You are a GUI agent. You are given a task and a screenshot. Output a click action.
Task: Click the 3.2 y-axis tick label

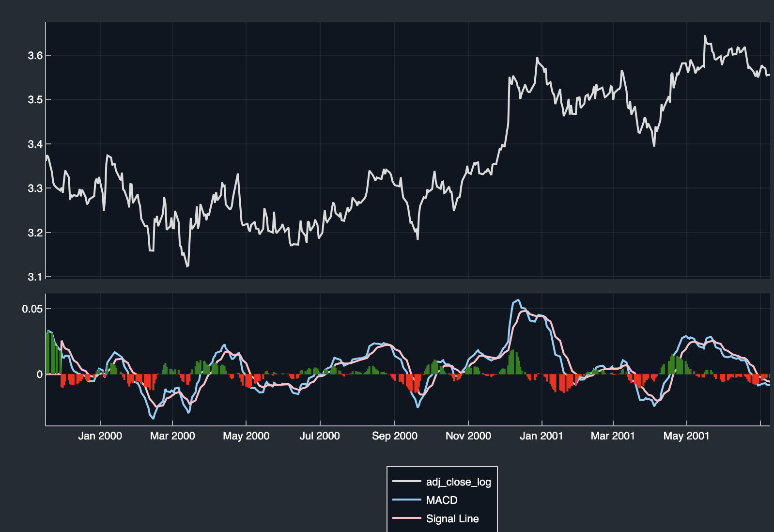tap(35, 233)
